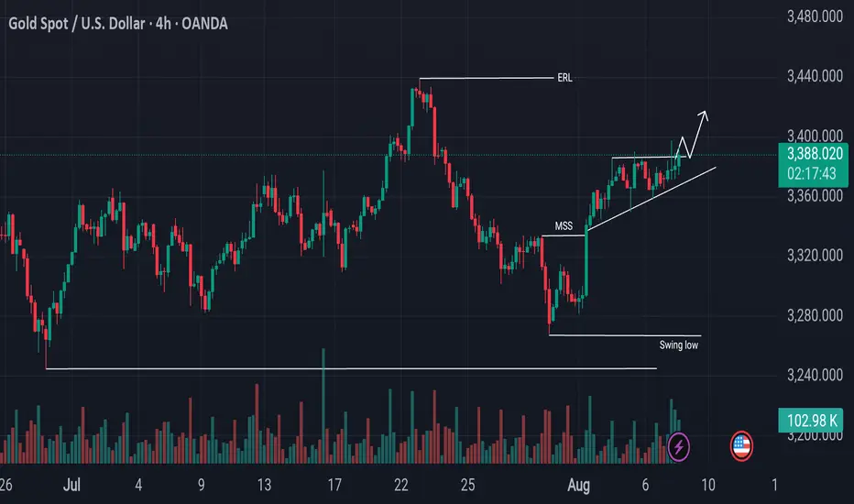Click the 3,320.000 price scale label
The image size is (854, 504).
pos(815,255)
